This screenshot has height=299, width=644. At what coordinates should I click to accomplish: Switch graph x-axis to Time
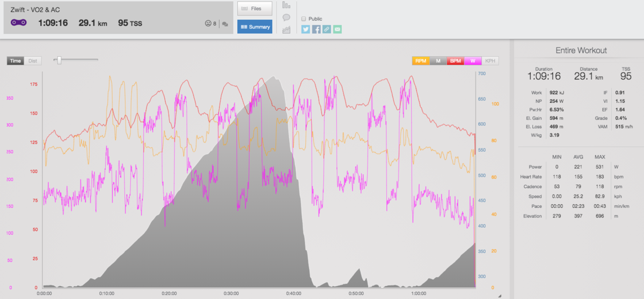[x=16, y=61]
